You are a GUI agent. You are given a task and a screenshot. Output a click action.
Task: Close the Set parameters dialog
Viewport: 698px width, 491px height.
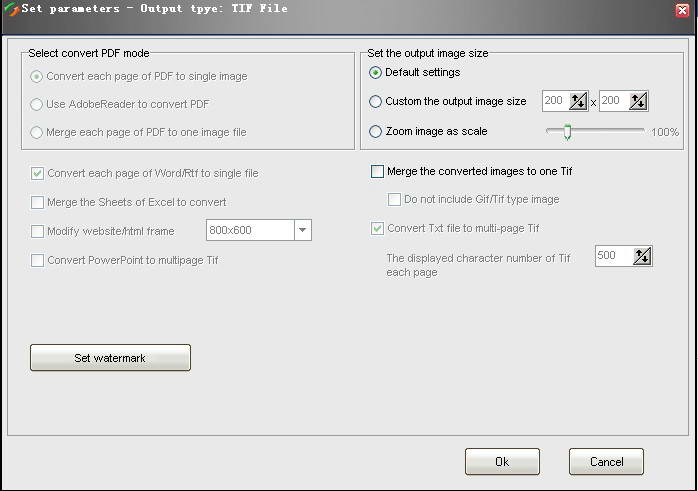tap(682, 10)
